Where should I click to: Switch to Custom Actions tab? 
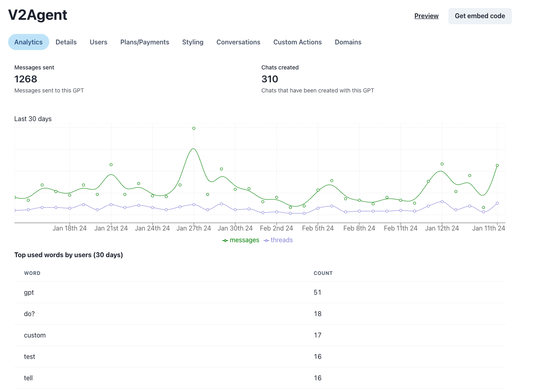[297, 42]
